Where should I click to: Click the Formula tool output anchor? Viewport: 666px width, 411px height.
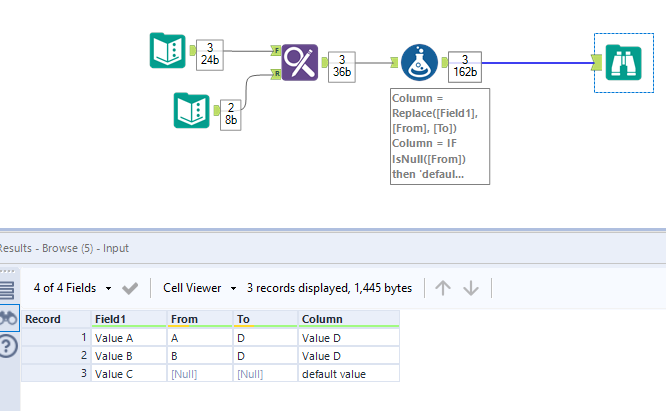[x=444, y=62]
